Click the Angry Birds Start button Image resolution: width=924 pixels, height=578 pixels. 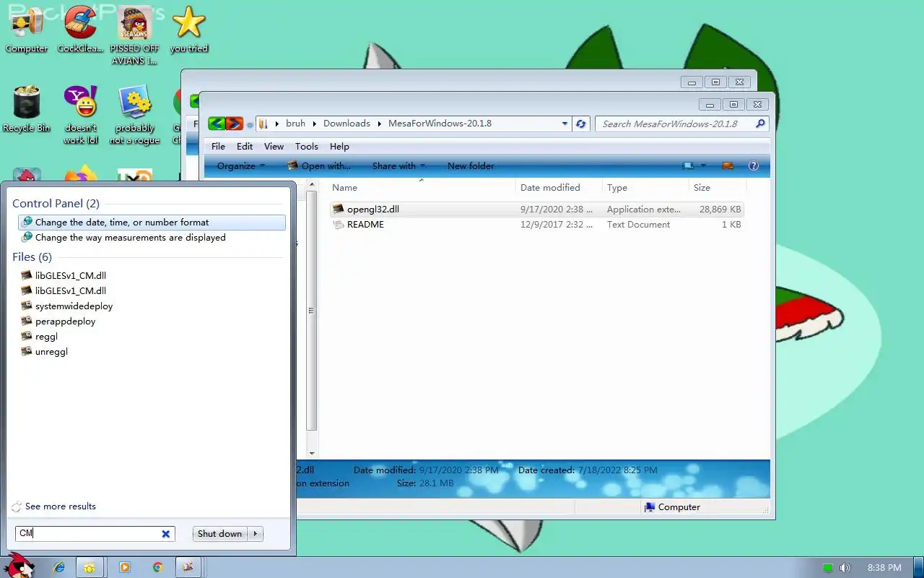point(19,566)
